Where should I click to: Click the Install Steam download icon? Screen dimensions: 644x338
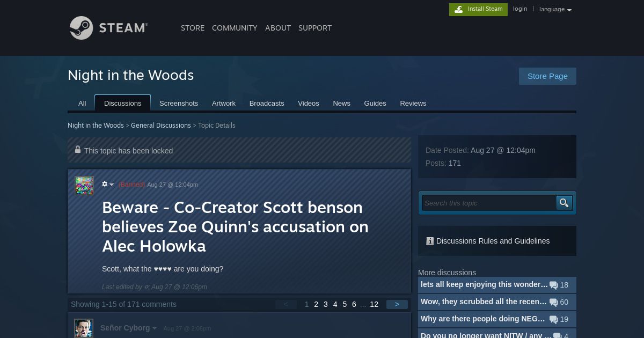point(458,9)
